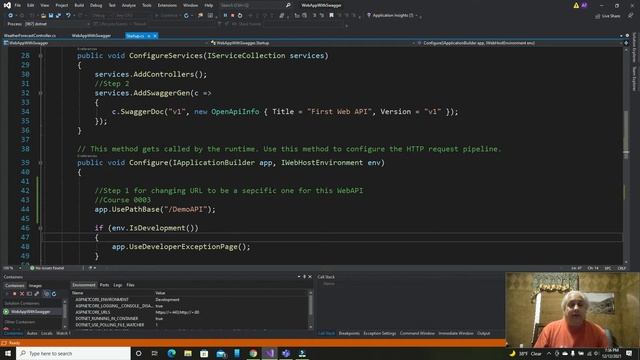Attach to container process icon

click(x=37, y=293)
